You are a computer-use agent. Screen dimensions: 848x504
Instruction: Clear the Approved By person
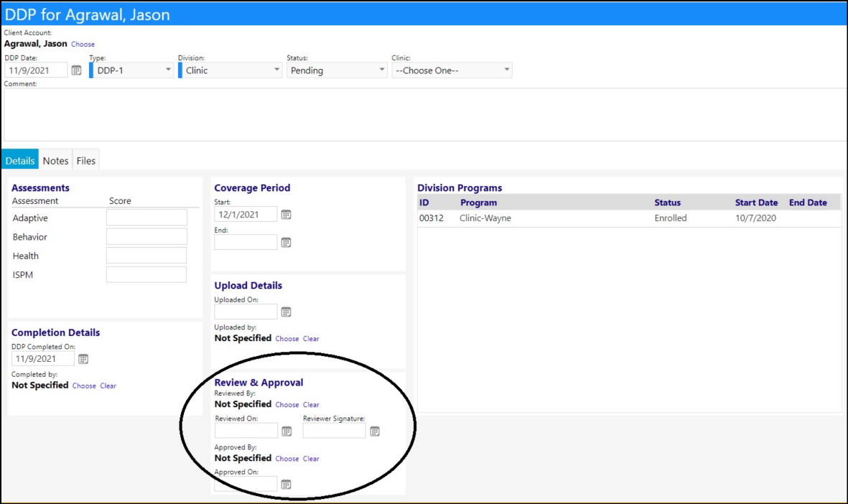pyautogui.click(x=311, y=459)
